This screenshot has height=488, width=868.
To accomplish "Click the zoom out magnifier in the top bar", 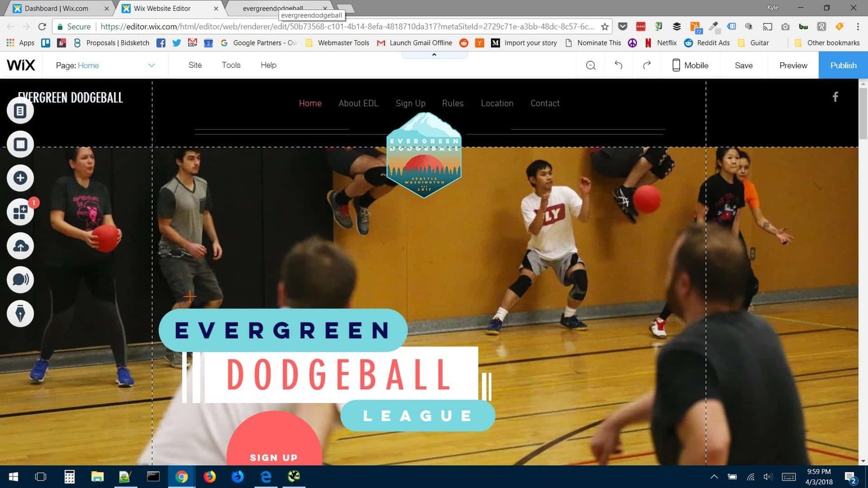I will (591, 66).
